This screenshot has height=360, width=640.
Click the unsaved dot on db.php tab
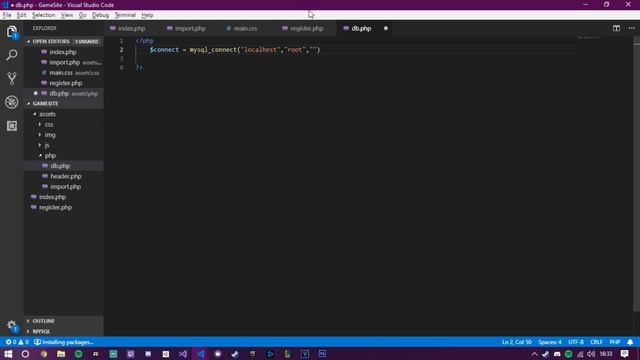(x=386, y=29)
